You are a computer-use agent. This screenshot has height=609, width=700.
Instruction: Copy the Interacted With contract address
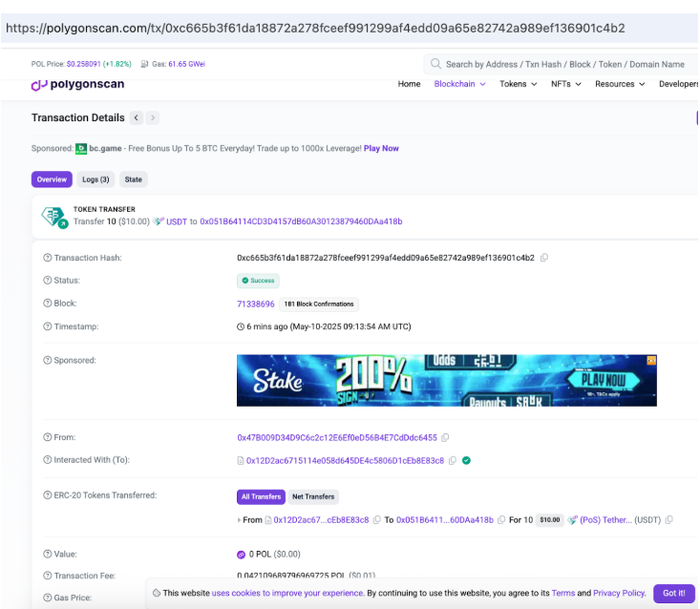click(x=453, y=460)
